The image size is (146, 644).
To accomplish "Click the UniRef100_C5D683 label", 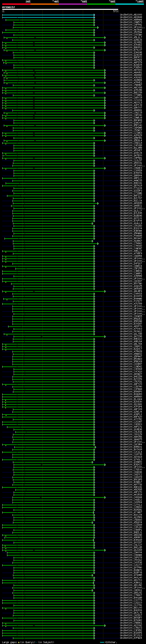I will point(131,519).
